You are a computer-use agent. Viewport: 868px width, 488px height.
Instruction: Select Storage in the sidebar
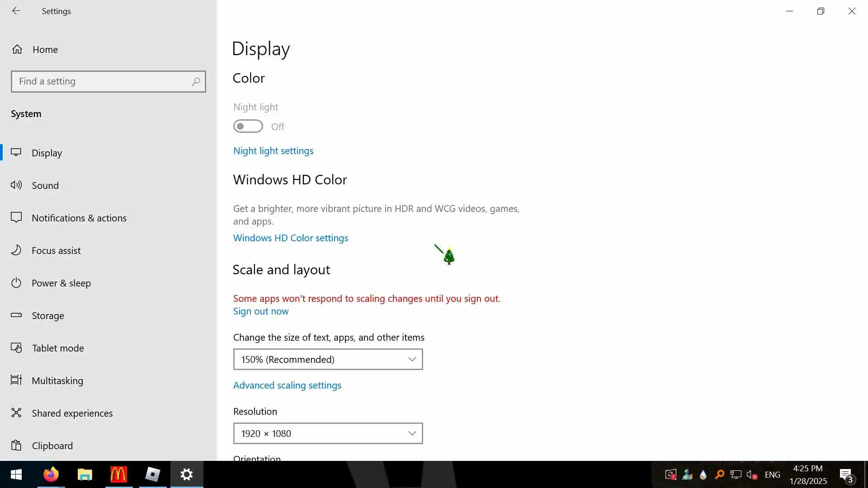[48, 315]
